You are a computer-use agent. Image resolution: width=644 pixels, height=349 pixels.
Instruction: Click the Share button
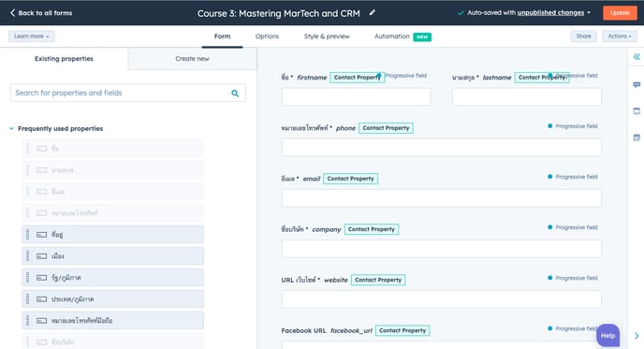click(583, 36)
